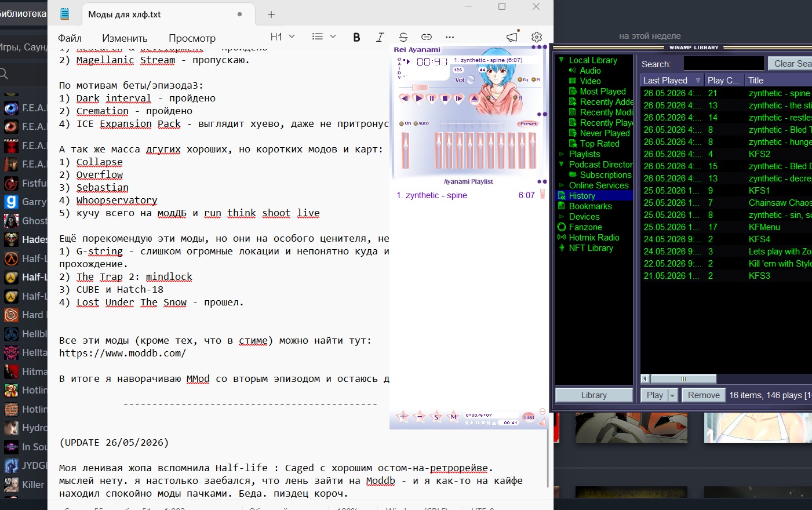Click the Winamp song seek bar thumb
Screen dimensions: 812x510
click(420, 88)
